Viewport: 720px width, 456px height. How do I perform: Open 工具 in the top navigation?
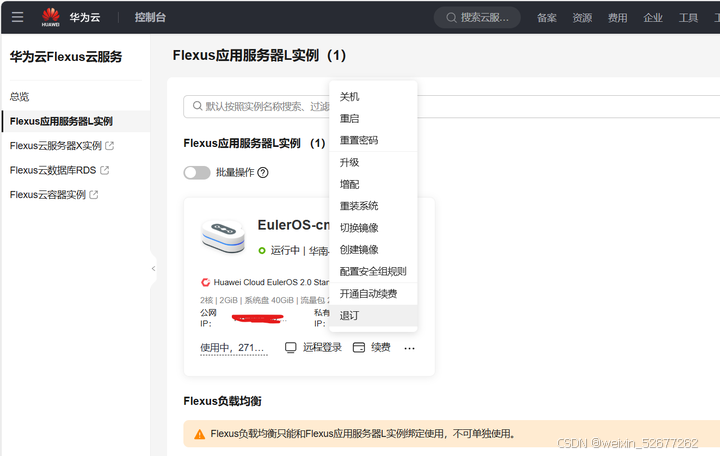pos(688,17)
